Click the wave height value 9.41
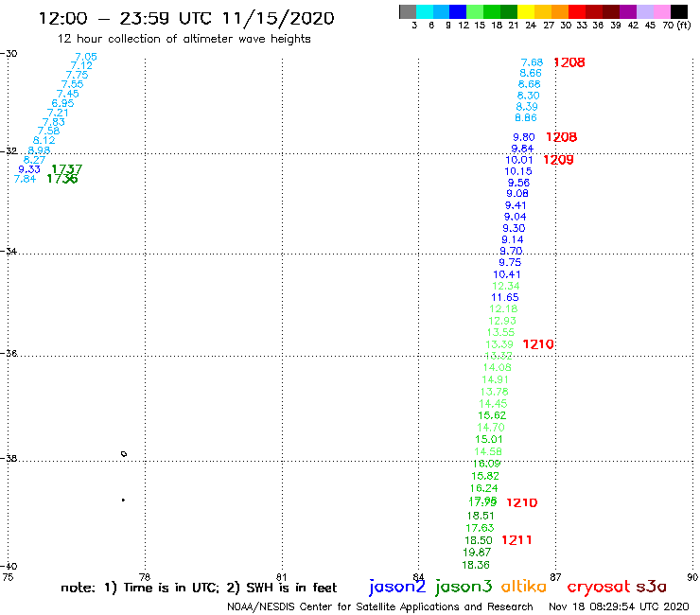The width and height of the screenshot is (700, 615). pyautogui.click(x=516, y=205)
